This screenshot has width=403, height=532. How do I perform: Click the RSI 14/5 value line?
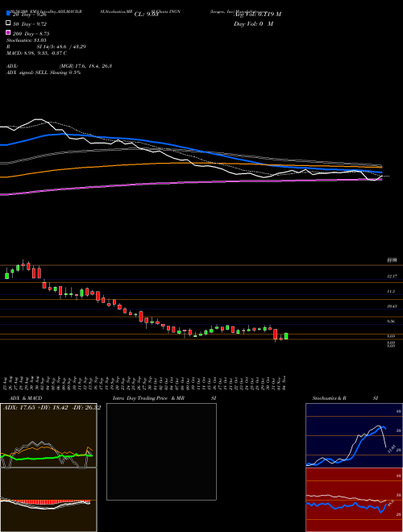point(46,47)
